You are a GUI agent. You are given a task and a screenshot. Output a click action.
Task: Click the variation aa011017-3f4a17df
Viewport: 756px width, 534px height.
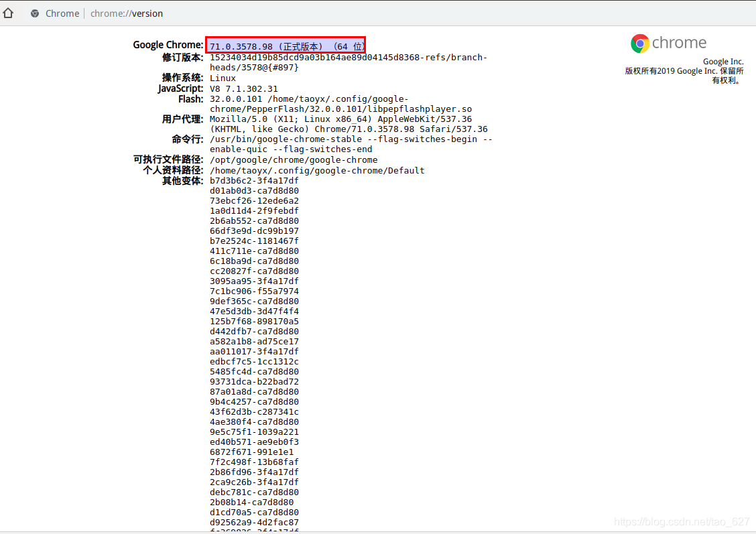tap(254, 352)
